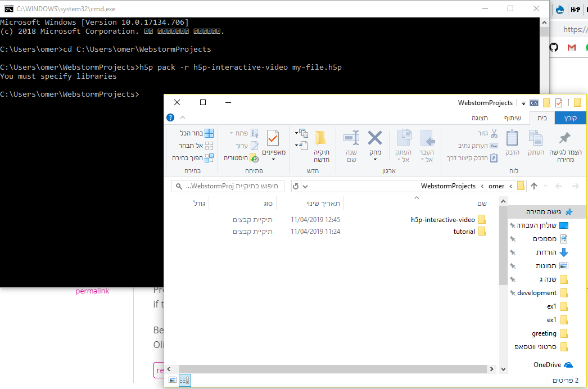Select the h5p-interactive-video folder
588x389 pixels.
[448, 219]
